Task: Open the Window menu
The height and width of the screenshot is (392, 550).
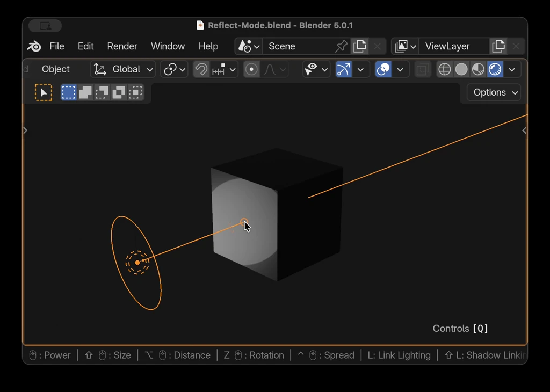Action: (x=168, y=47)
